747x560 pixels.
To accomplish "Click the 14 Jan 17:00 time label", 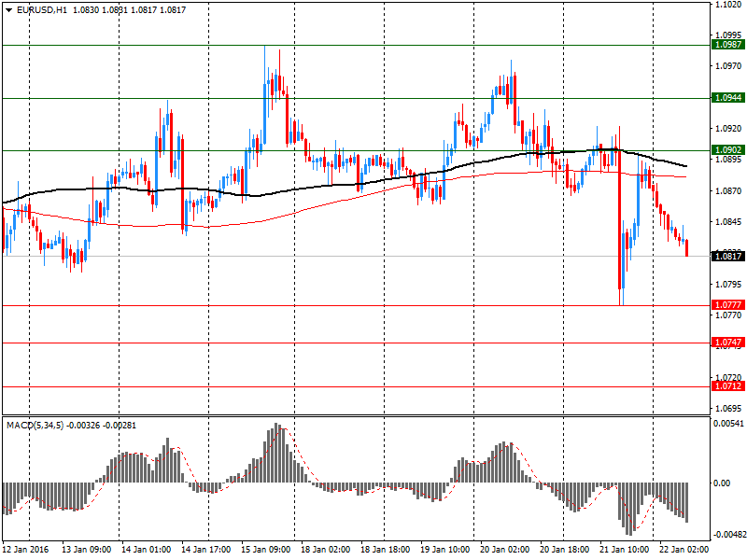I will [205, 550].
